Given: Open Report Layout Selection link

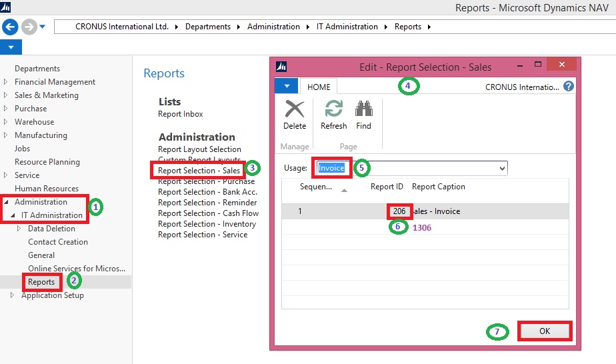Looking at the screenshot, I should (x=199, y=149).
